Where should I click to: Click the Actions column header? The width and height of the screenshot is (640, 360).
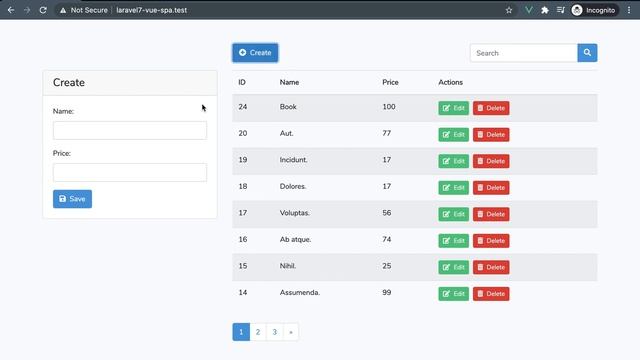pyautogui.click(x=451, y=82)
